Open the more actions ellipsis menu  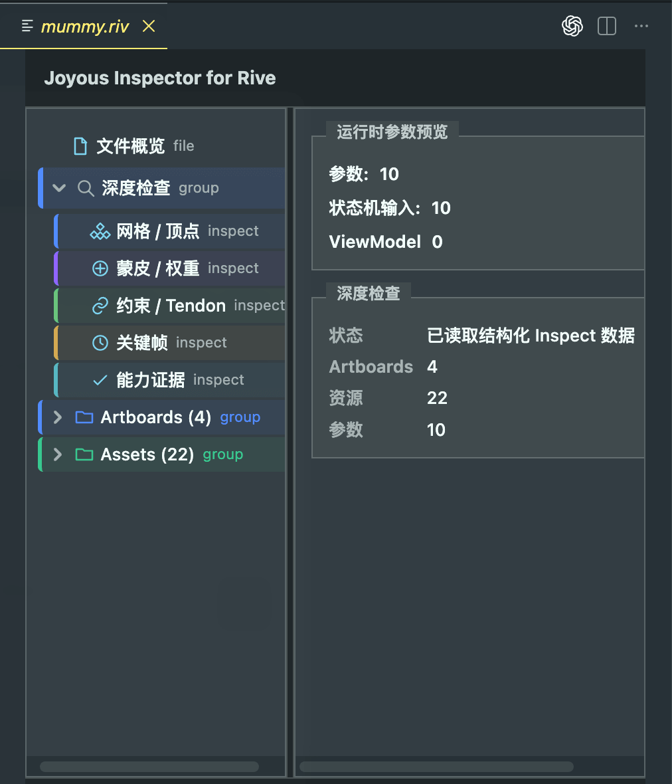tap(641, 26)
